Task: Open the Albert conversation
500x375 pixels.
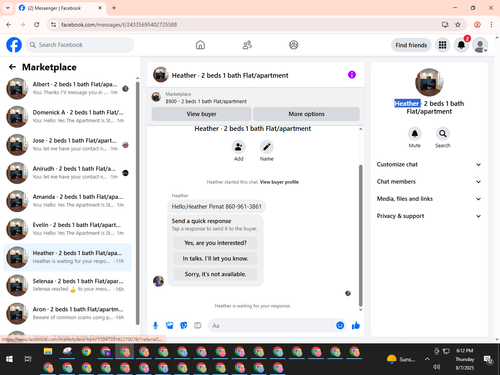Action: [x=68, y=88]
